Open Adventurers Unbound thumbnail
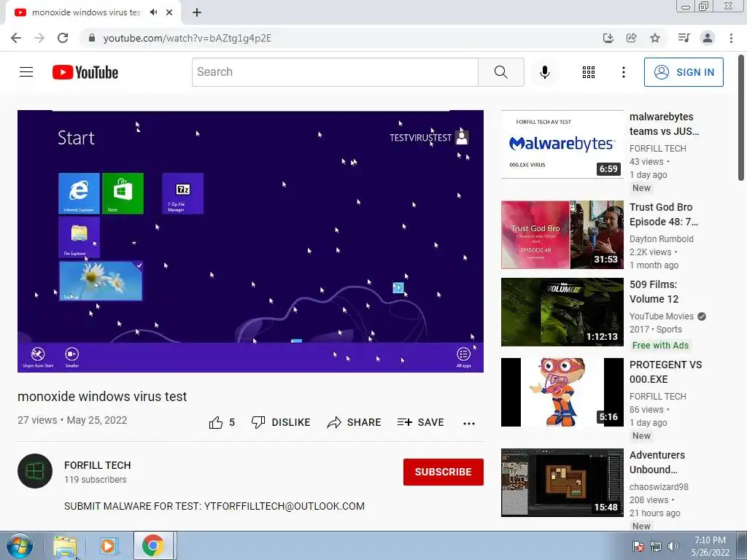Image resolution: width=747 pixels, height=560 pixels. tap(562, 483)
